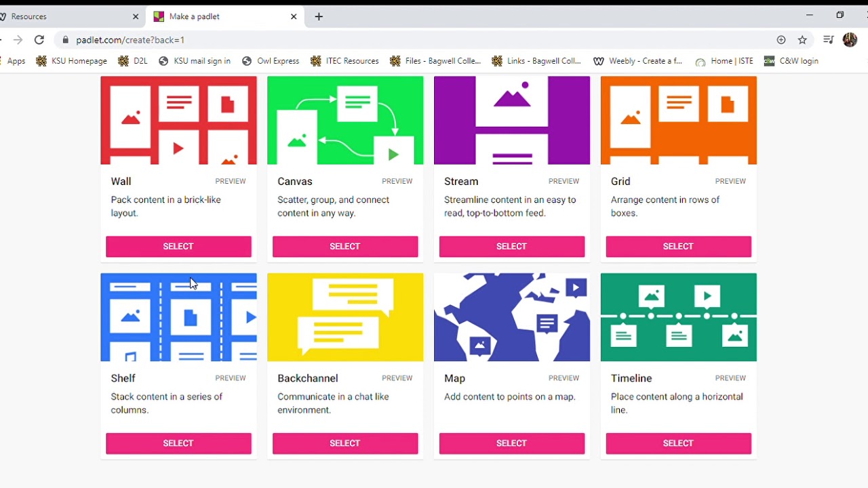Preview the Grid layout
The width and height of the screenshot is (868, 488).
point(730,181)
